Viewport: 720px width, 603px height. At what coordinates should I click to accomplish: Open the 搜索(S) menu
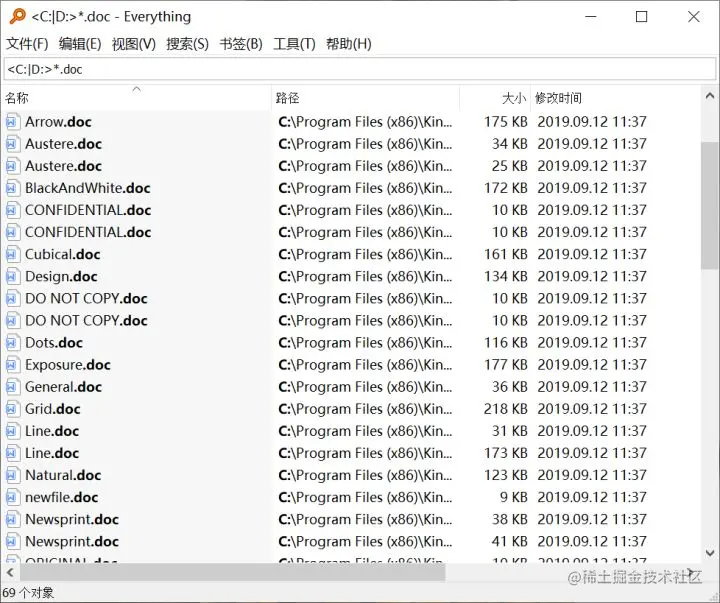click(187, 44)
